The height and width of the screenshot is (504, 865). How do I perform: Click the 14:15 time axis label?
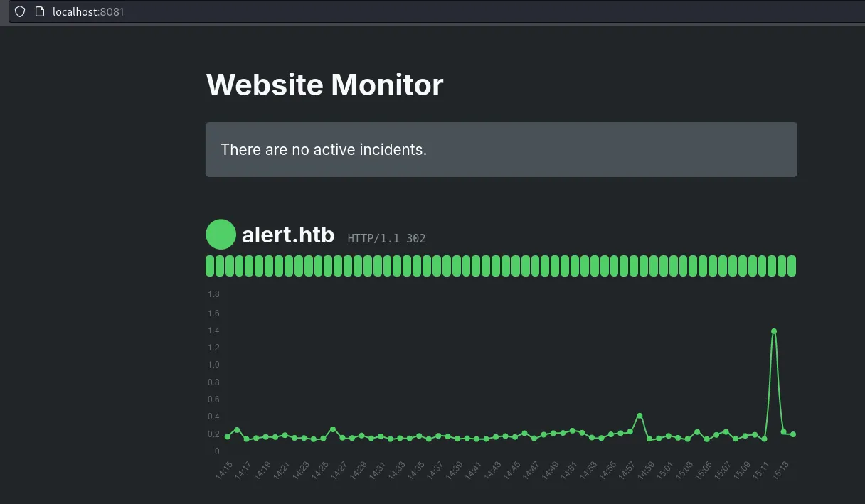coord(225,470)
